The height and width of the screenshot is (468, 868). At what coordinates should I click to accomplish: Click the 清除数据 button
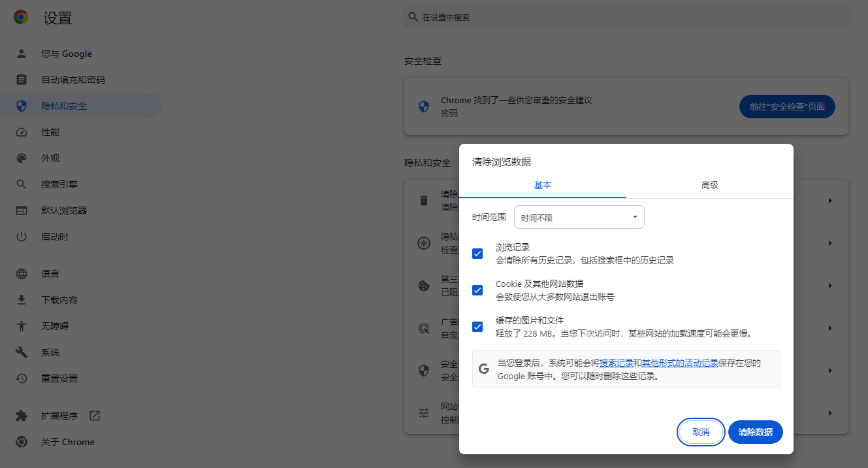point(755,432)
